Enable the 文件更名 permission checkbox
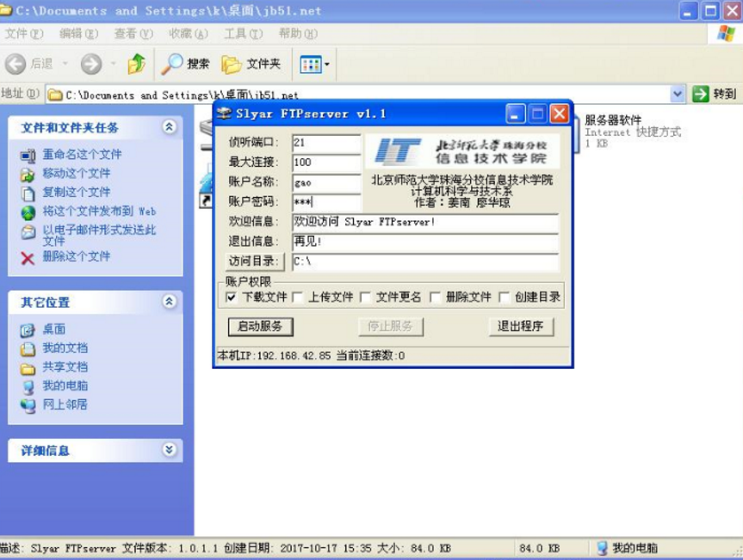The image size is (743, 560). pos(365,298)
